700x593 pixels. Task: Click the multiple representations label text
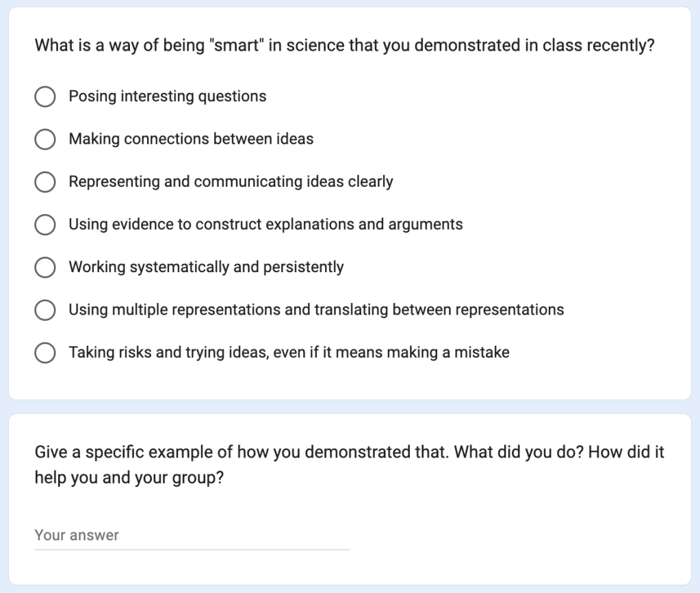click(x=315, y=310)
